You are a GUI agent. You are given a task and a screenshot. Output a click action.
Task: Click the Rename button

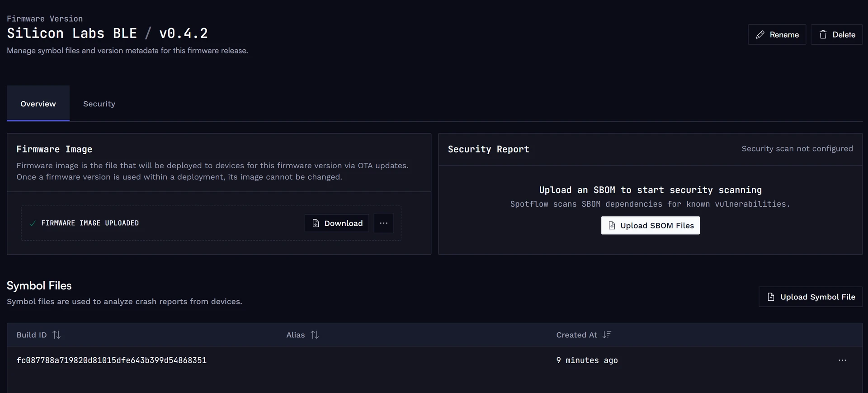pos(777,34)
